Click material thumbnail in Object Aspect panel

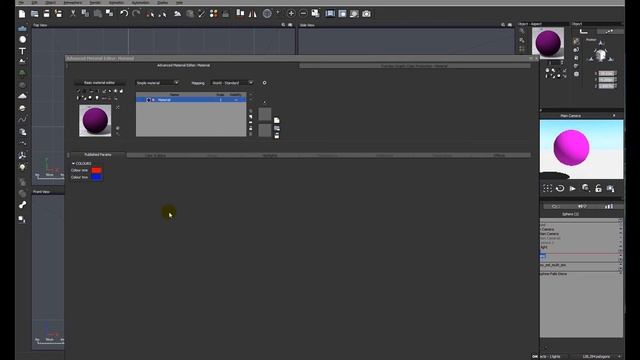point(548,42)
